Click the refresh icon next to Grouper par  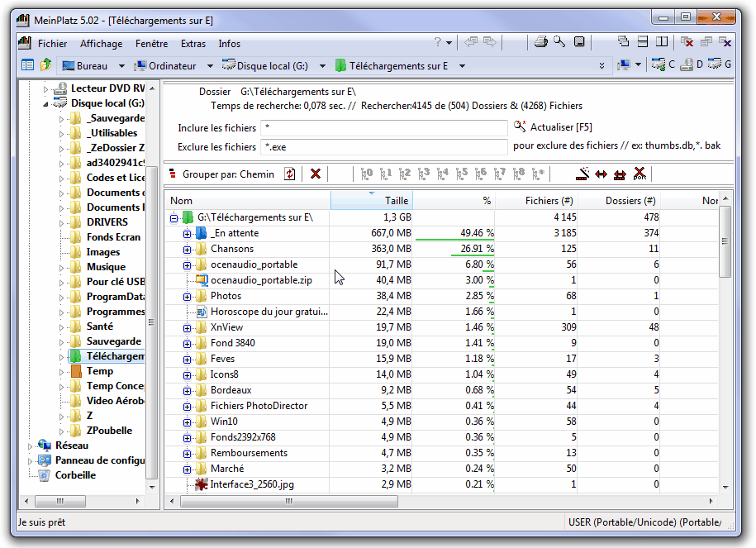click(x=290, y=174)
